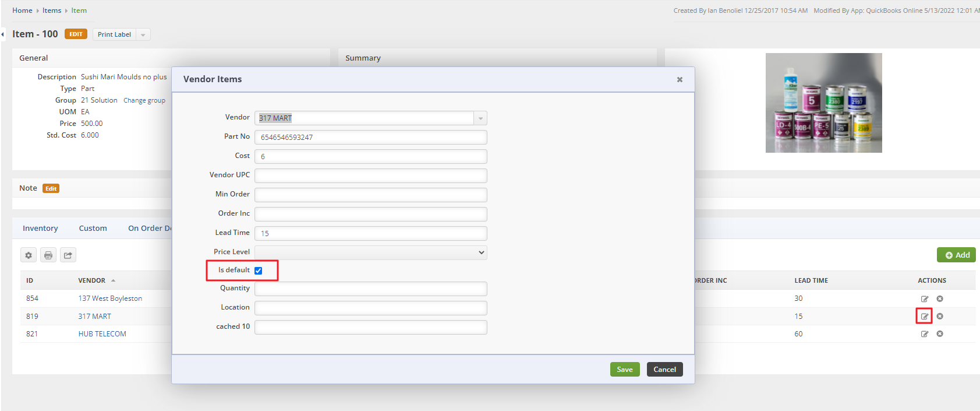Open the item product image thumbnail
The image size is (980, 411).
(823, 103)
